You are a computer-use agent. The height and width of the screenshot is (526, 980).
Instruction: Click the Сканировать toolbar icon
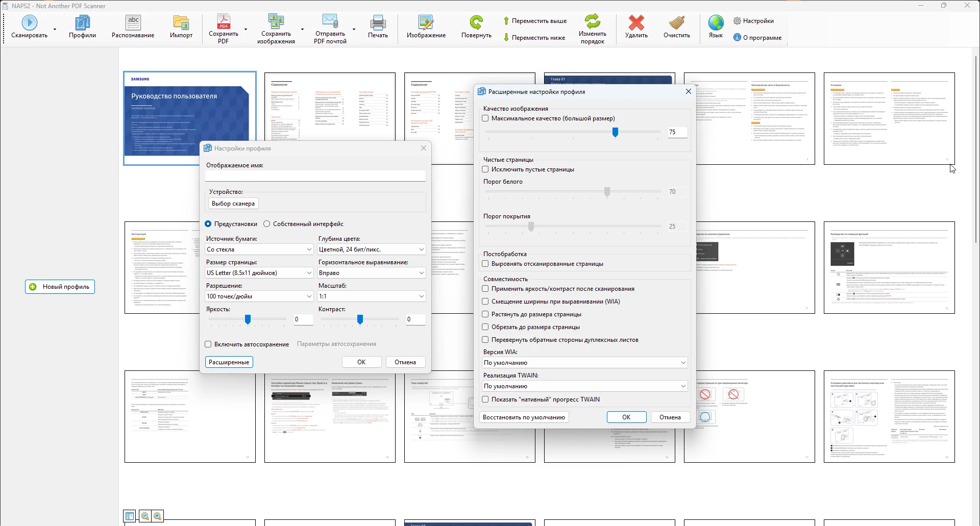pos(30,22)
